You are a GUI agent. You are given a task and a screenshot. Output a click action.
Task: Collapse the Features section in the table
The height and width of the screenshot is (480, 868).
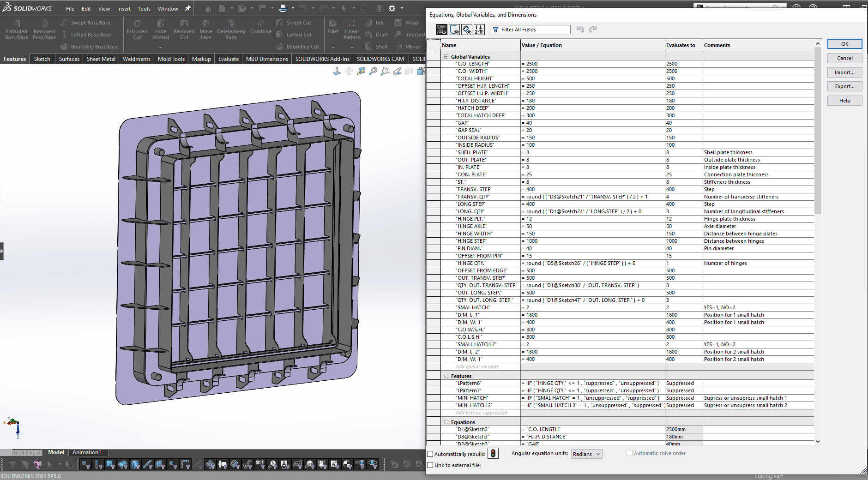pos(446,376)
